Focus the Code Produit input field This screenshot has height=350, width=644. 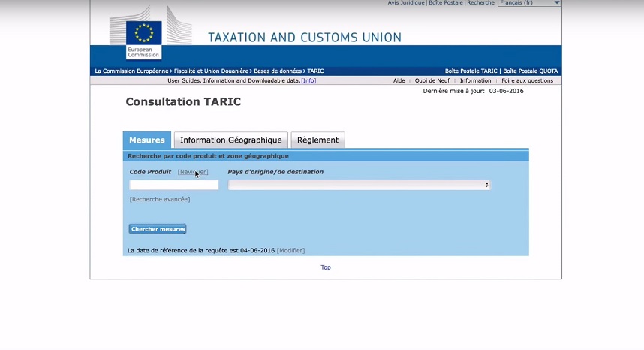point(174,185)
